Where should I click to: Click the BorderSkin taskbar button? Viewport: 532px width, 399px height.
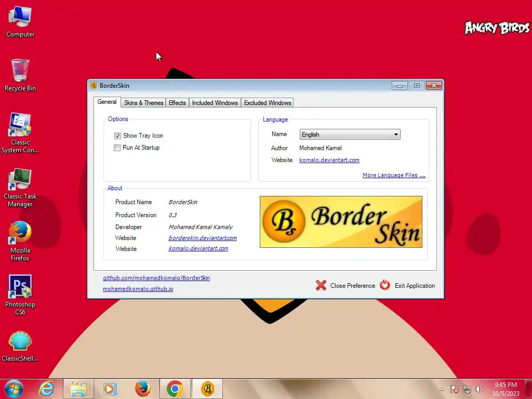click(207, 389)
